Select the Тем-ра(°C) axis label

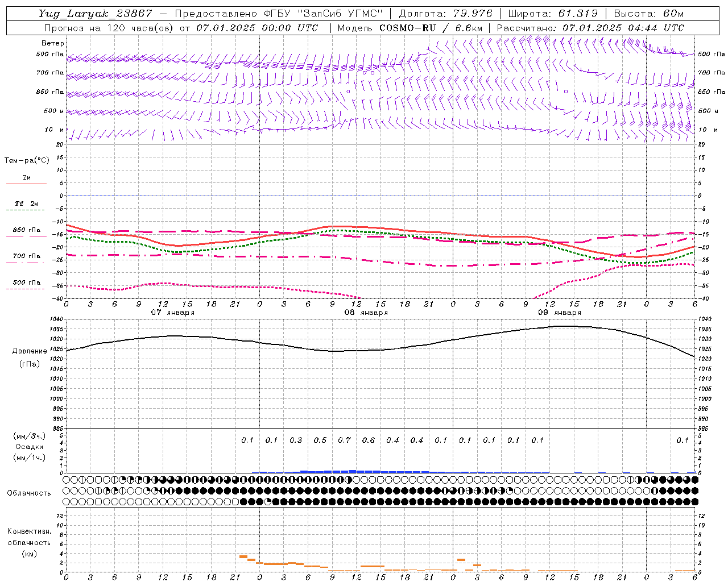27,161
